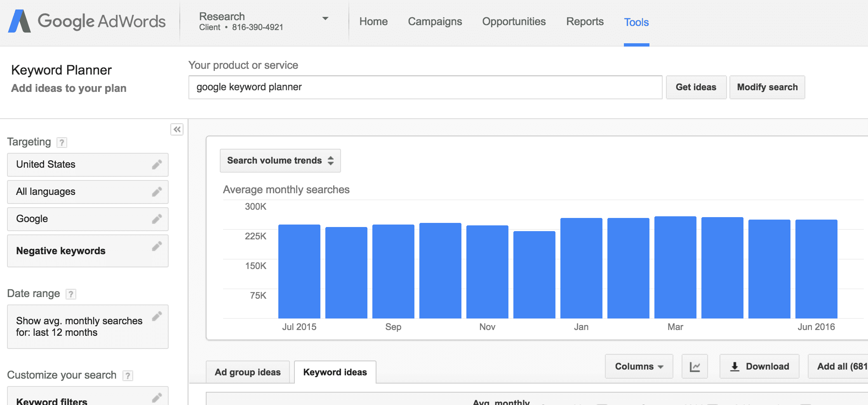Image resolution: width=868 pixels, height=405 pixels.
Task: Toggle the chart view icon button
Action: [x=694, y=366]
